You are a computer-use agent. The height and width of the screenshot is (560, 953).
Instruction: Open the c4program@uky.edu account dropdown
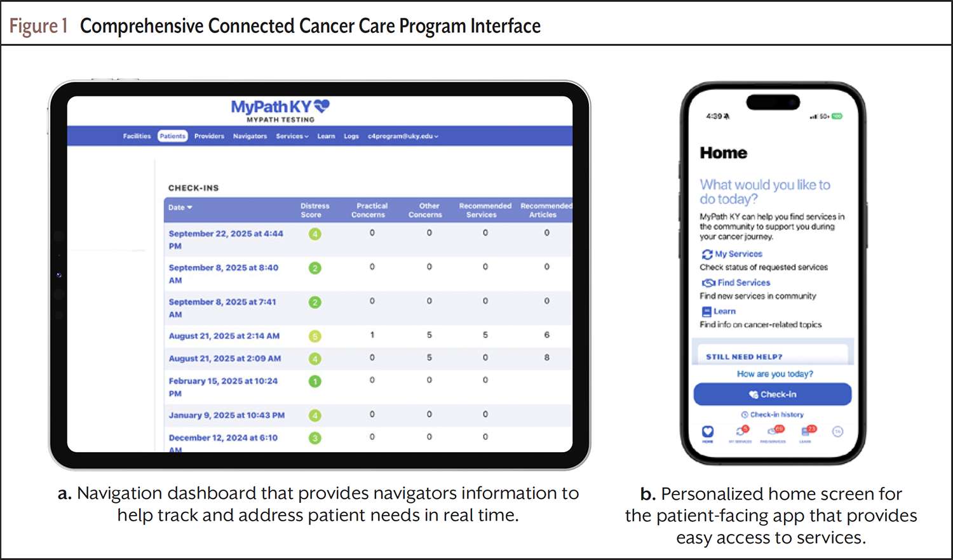coord(403,136)
